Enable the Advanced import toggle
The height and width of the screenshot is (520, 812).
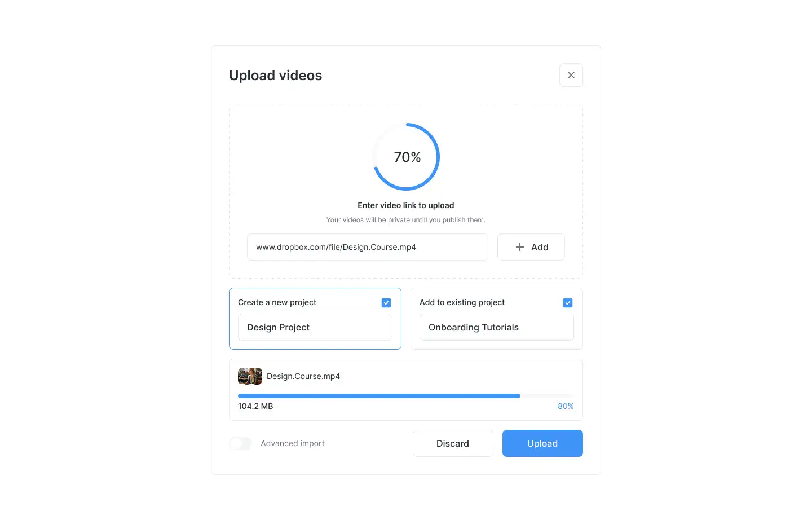(x=240, y=443)
